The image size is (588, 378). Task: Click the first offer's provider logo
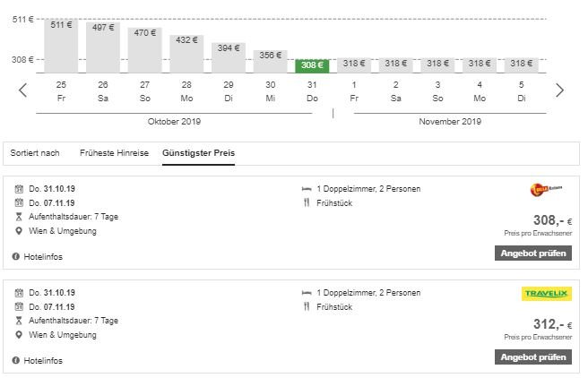coord(546,190)
